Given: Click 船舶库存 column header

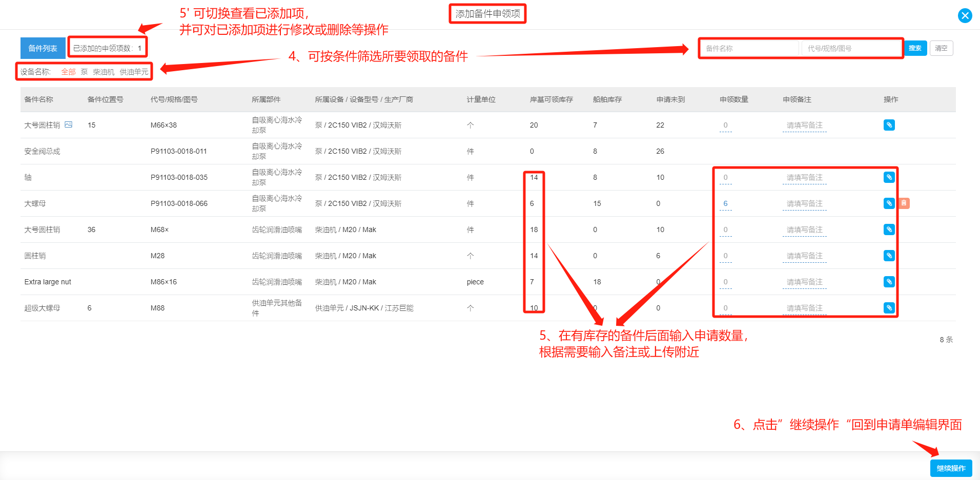Looking at the screenshot, I should (x=607, y=99).
